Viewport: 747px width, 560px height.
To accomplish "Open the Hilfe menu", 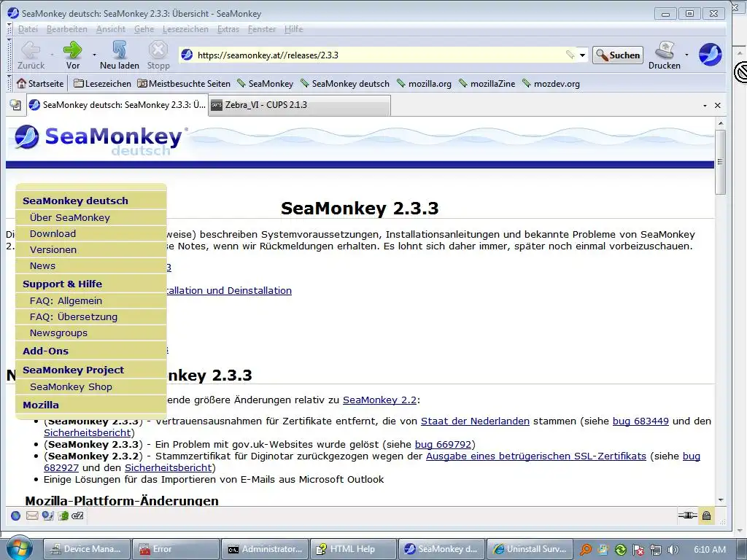I will point(293,29).
